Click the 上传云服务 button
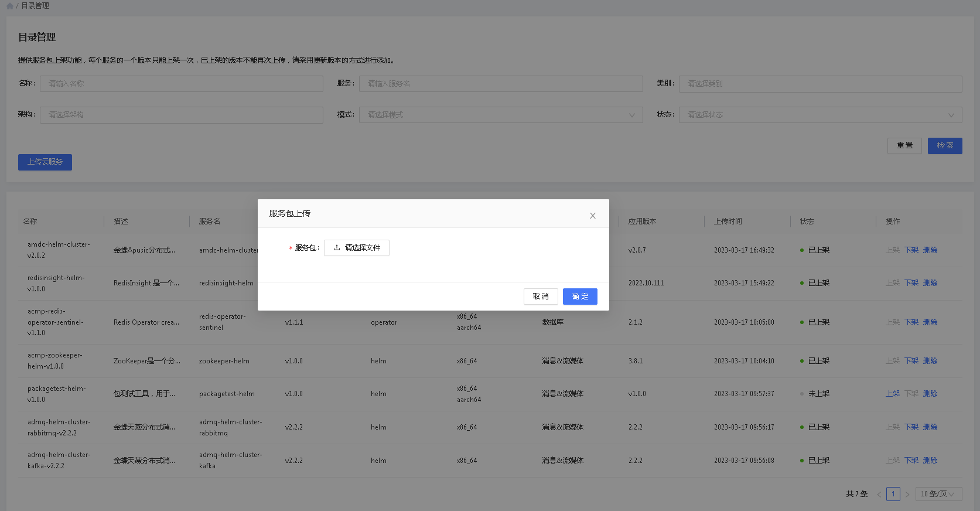This screenshot has width=980, height=511. [x=45, y=162]
